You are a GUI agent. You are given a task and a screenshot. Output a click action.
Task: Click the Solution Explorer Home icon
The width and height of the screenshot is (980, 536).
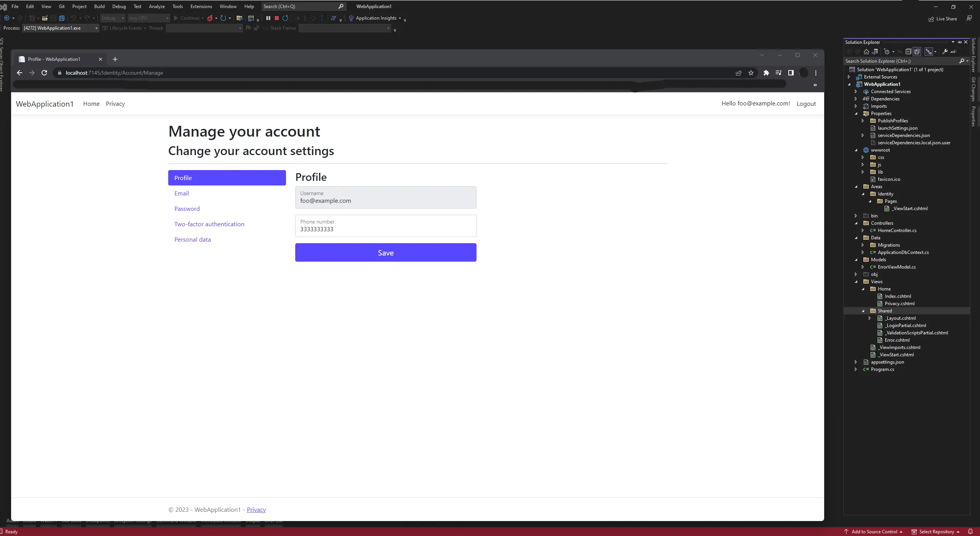866,52
